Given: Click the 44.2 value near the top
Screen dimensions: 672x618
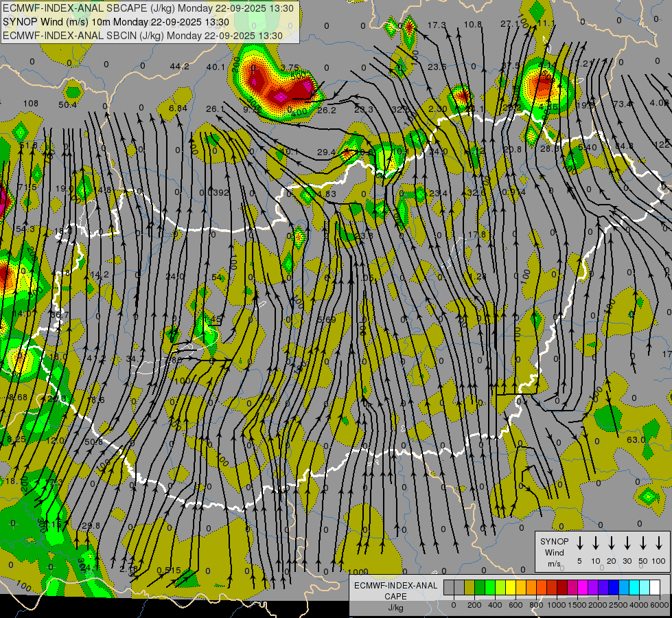Looking at the screenshot, I should click(179, 67).
